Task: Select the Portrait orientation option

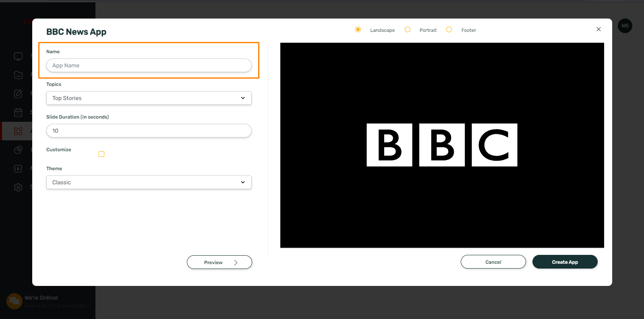Action: coord(408,29)
